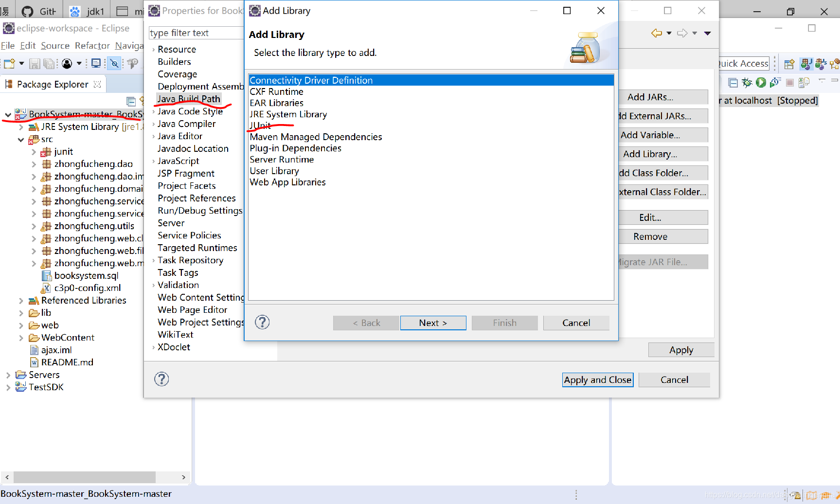Click the blue monitor console toolbar icon
This screenshot has height=504, width=840.
(96, 63)
